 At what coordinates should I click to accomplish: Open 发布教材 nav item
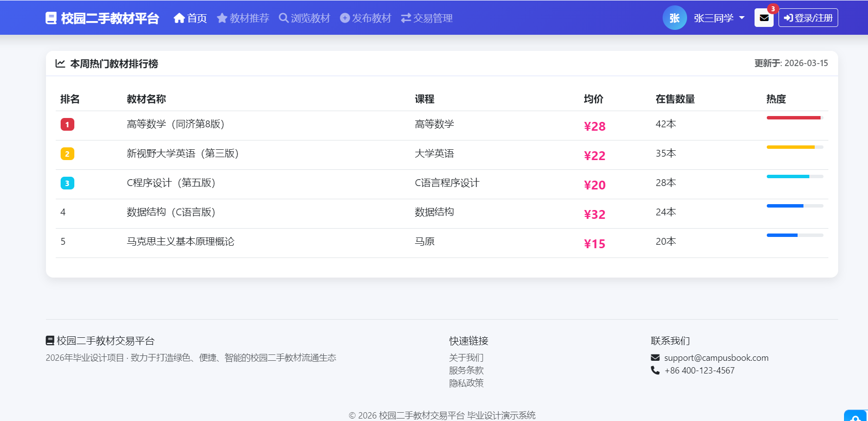pos(366,18)
